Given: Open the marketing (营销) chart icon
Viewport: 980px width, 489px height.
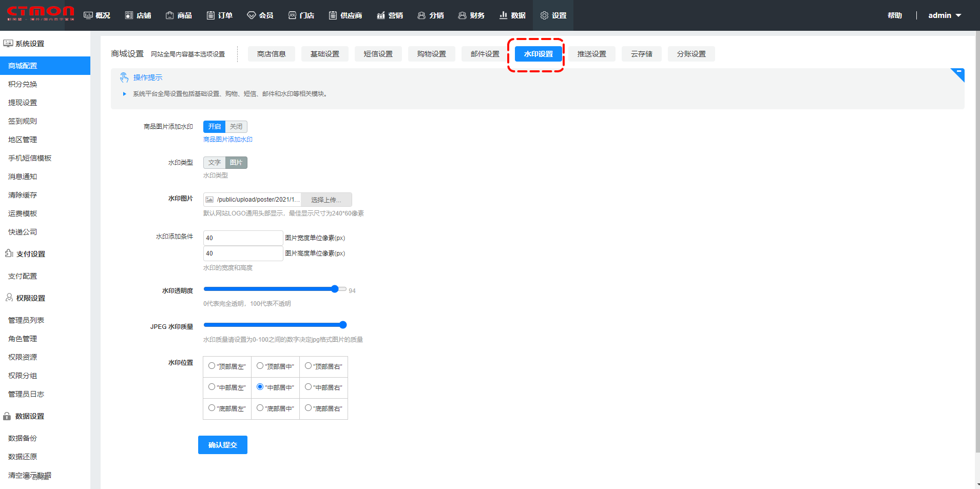Looking at the screenshot, I should (x=380, y=15).
